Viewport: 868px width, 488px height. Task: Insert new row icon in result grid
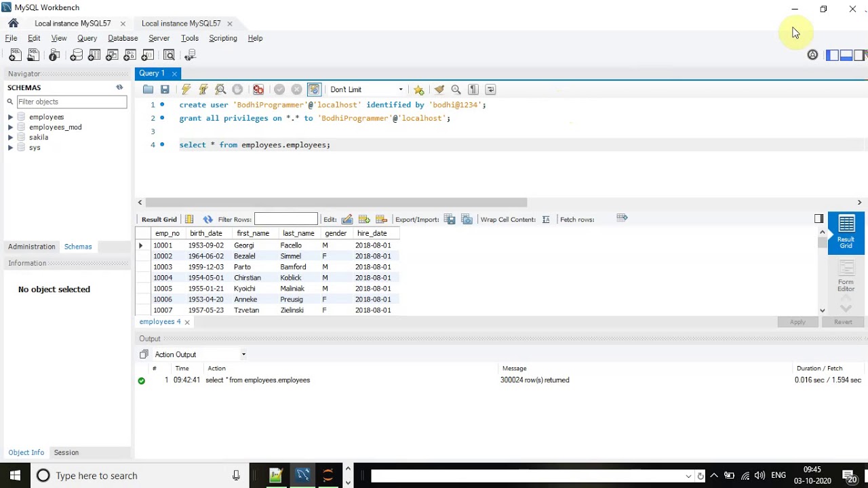point(364,219)
